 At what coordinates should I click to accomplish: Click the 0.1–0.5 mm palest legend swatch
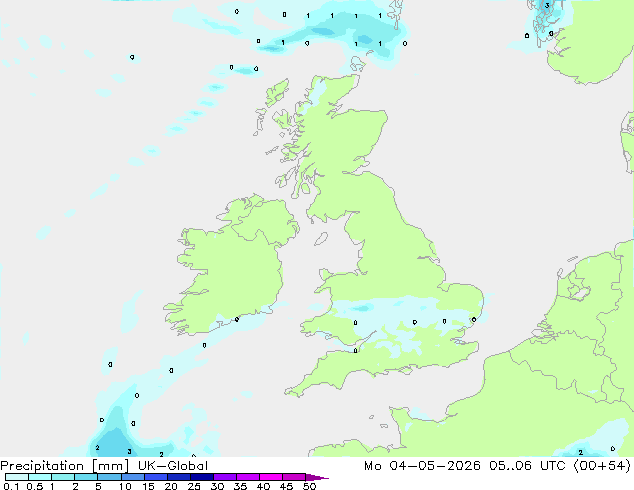click(x=17, y=477)
